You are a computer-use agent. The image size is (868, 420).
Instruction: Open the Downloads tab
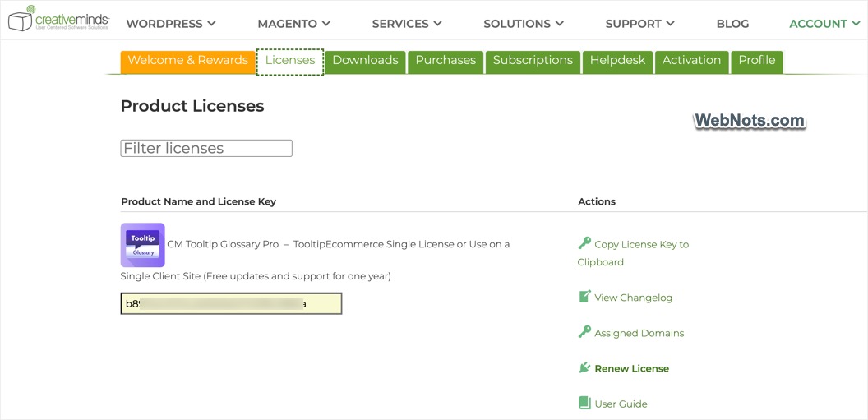pos(365,62)
